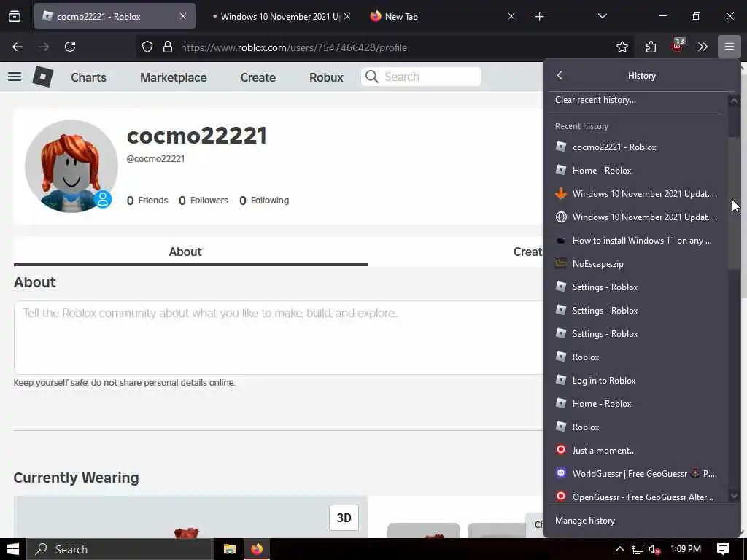Viewport: 747px width, 560px height.
Task: Open the orange-arrow Windows 10 November 2021 history entry
Action: [637, 194]
